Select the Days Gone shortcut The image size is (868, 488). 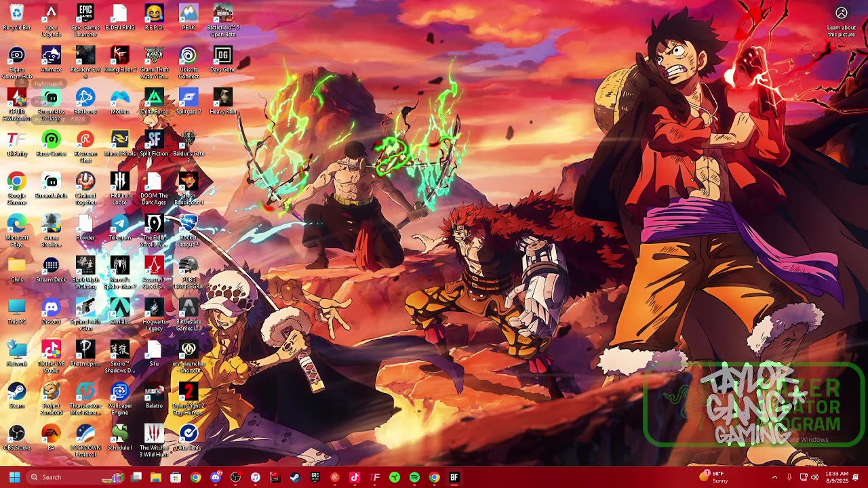click(x=223, y=60)
